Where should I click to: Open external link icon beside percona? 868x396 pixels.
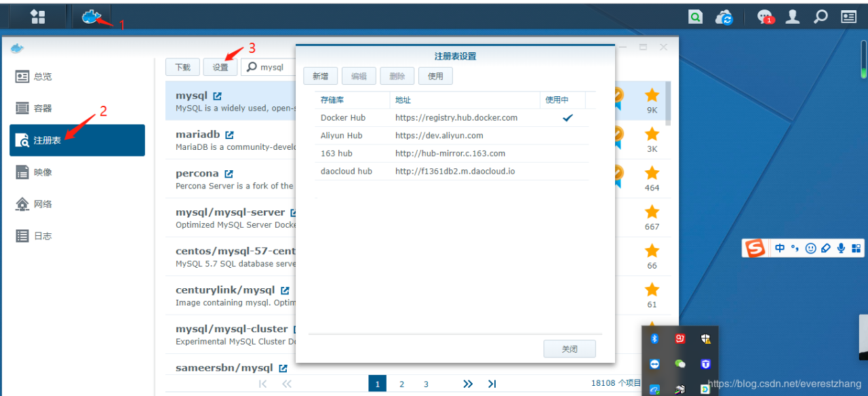(229, 174)
